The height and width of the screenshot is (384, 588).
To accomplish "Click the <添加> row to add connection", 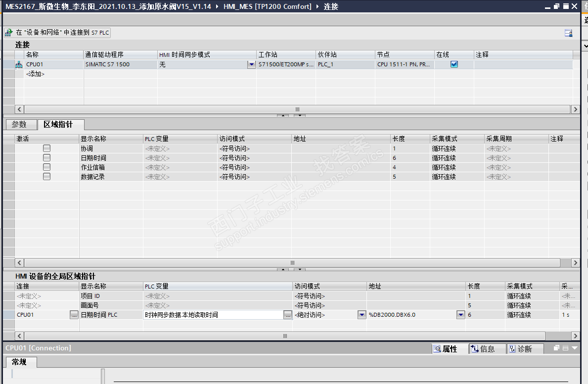I will coord(35,74).
